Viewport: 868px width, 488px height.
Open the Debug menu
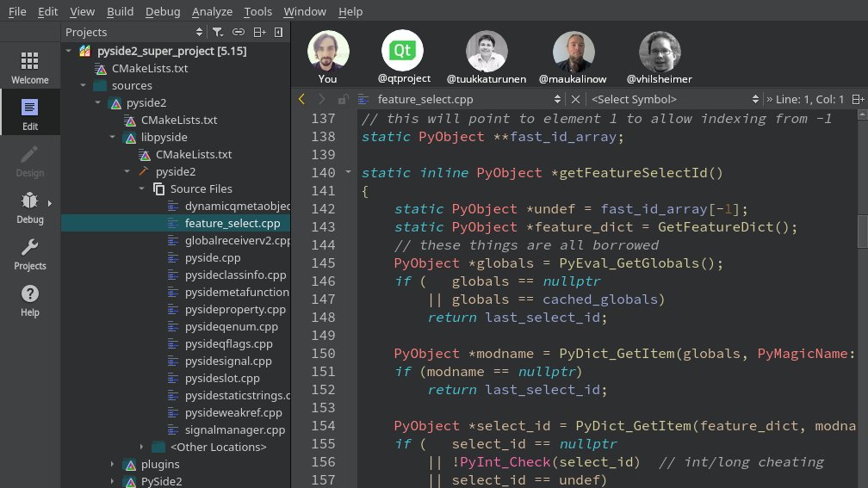(163, 12)
